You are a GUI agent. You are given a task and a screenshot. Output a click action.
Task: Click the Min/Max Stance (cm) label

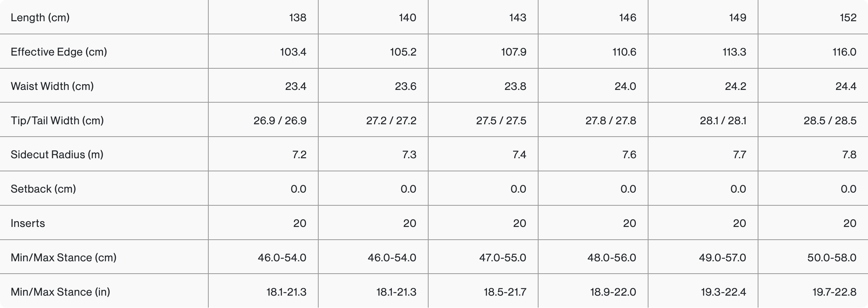(63, 258)
